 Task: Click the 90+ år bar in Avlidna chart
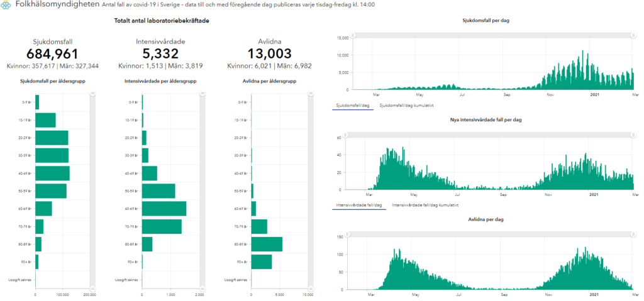262,261
